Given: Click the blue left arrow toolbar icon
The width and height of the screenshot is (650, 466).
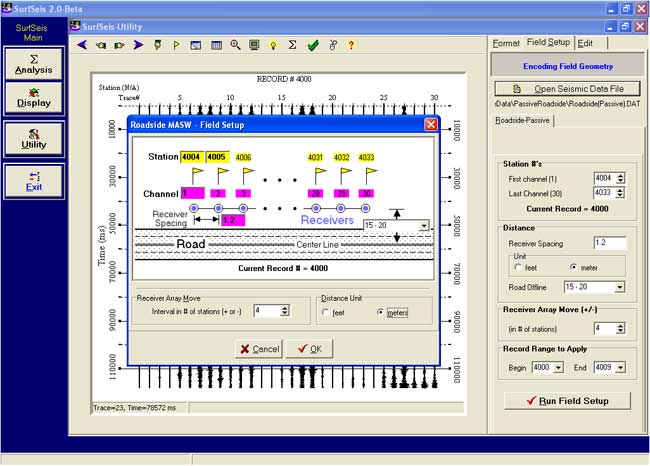Looking at the screenshot, I should [x=82, y=45].
